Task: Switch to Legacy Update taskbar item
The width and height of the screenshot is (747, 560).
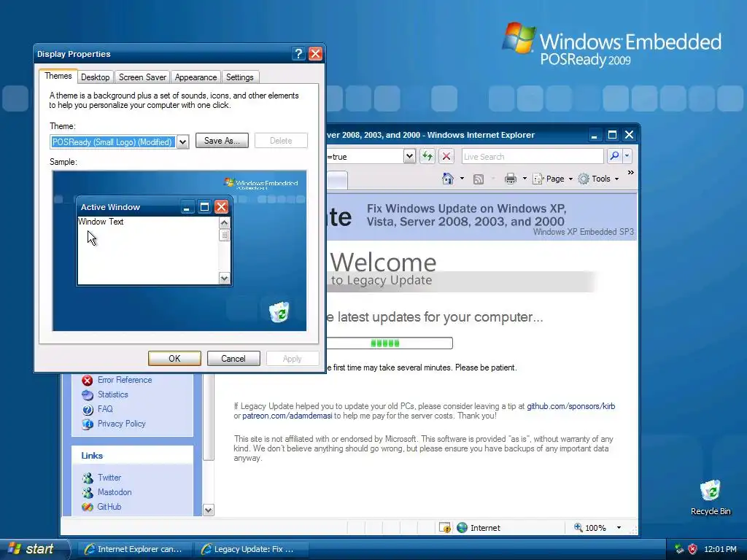Action: [251, 550]
